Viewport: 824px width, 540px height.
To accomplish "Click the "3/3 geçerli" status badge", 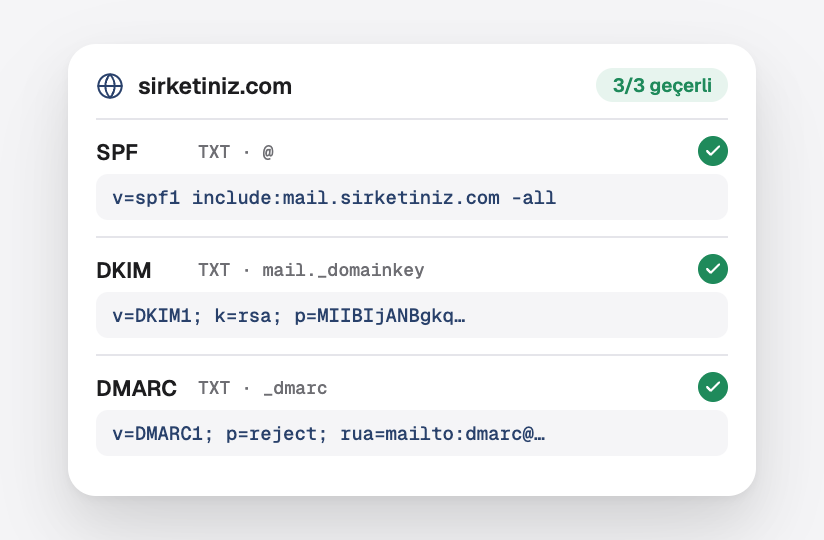I will pos(662,85).
